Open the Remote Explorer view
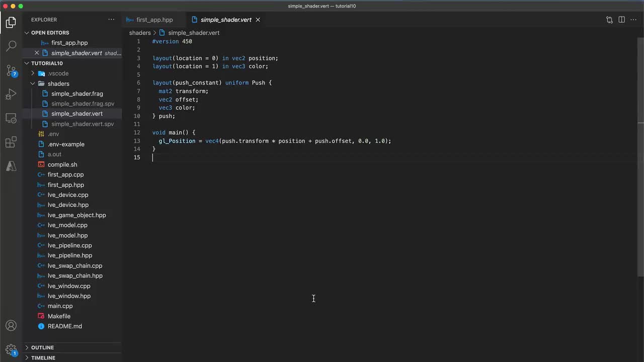 [11, 119]
